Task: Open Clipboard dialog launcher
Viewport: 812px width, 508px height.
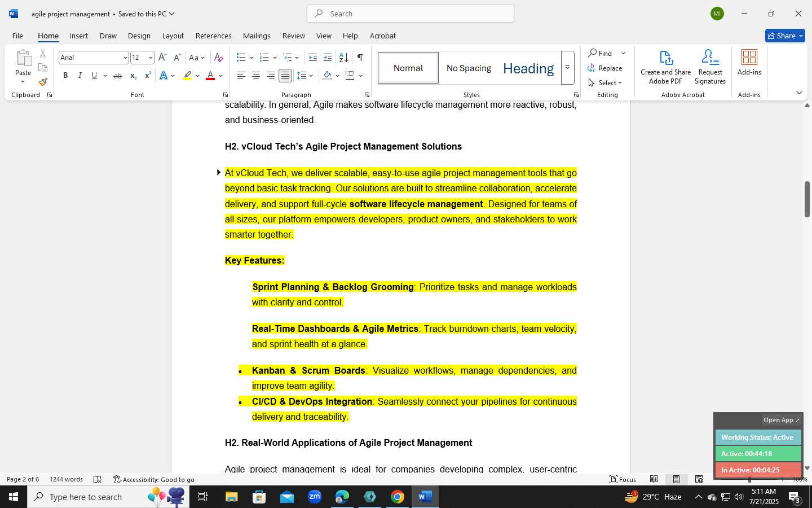Action: pos(50,95)
